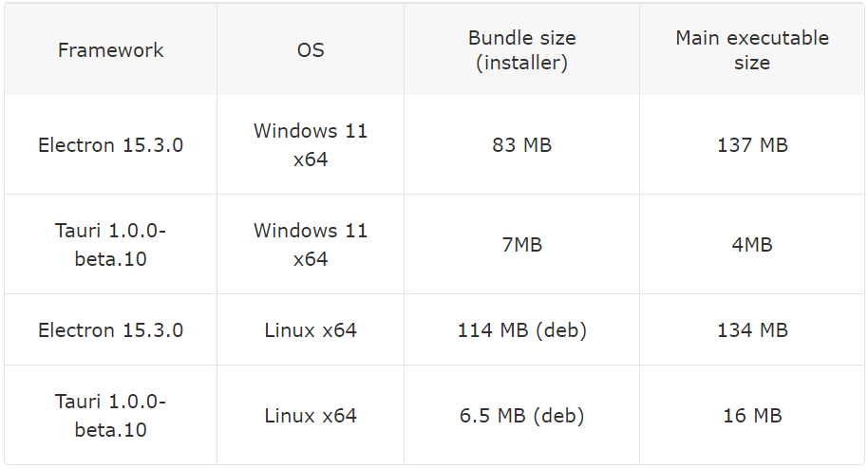This screenshot has width=868, height=469.
Task: Click the 7MB bundle size cell
Action: (x=521, y=244)
